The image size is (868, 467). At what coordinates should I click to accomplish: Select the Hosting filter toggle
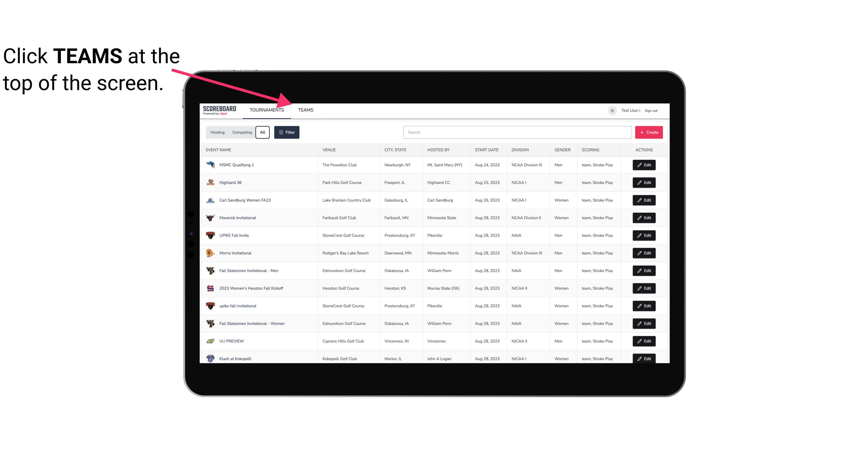pyautogui.click(x=217, y=132)
